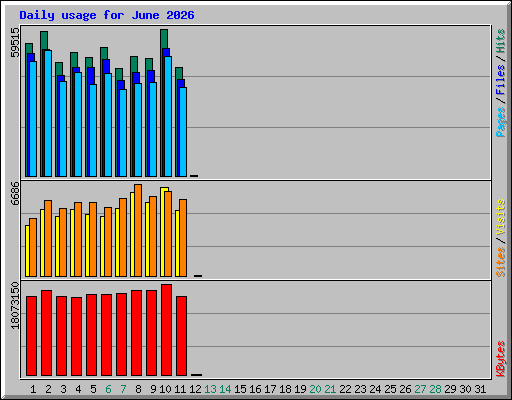Click the day 8 orange sites bar
The height and width of the screenshot is (400, 512).
(138, 230)
